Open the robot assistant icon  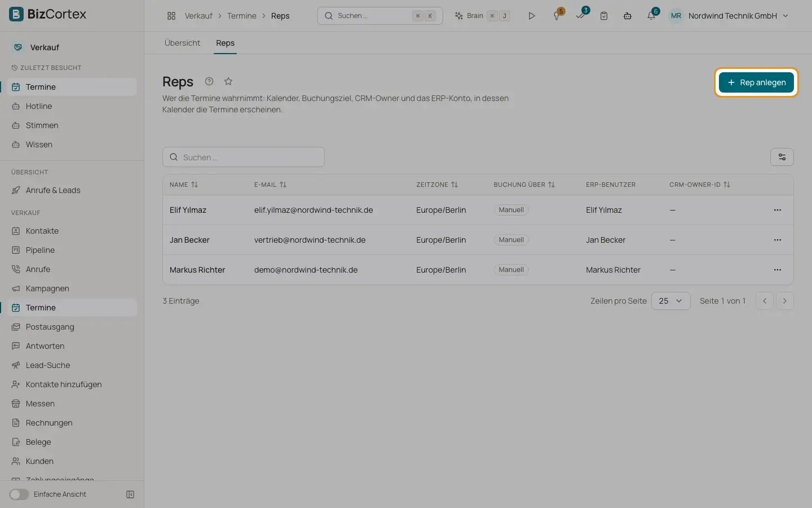coord(628,16)
